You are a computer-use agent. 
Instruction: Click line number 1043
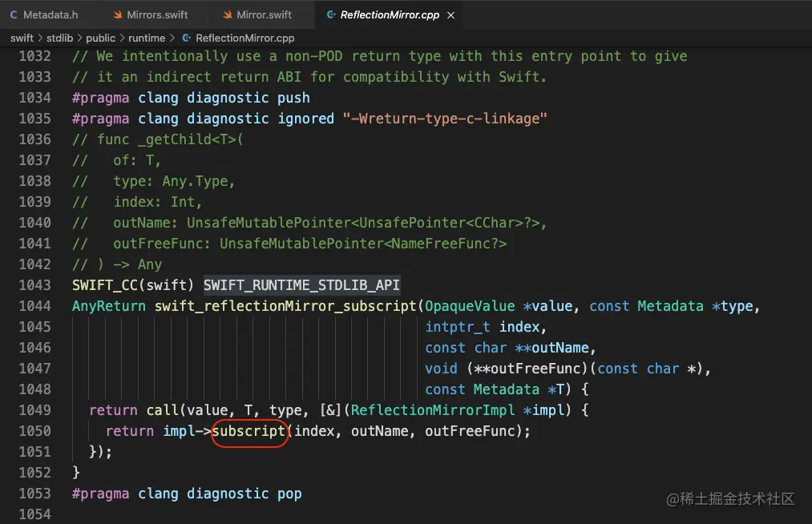click(x=34, y=284)
